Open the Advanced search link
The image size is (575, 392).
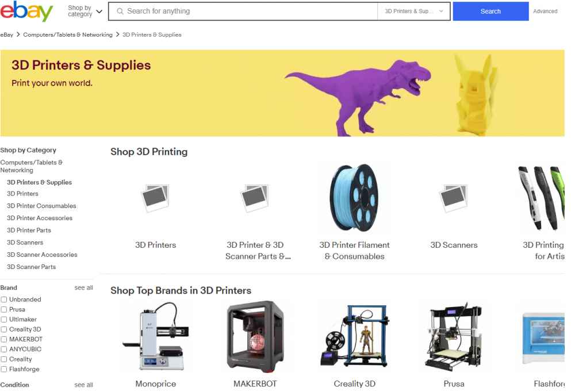[545, 11]
